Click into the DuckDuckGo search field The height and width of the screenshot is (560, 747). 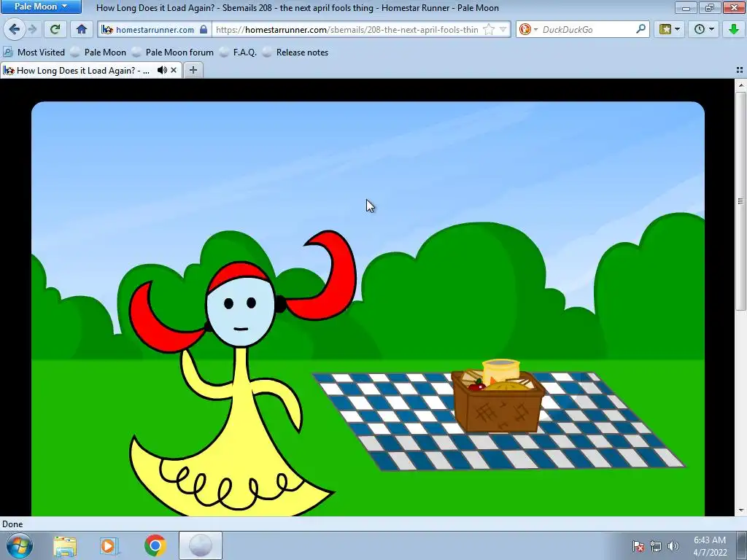[587, 29]
